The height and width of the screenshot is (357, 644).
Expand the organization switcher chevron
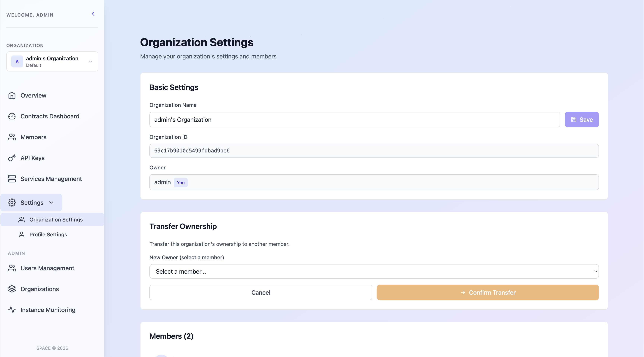point(91,61)
